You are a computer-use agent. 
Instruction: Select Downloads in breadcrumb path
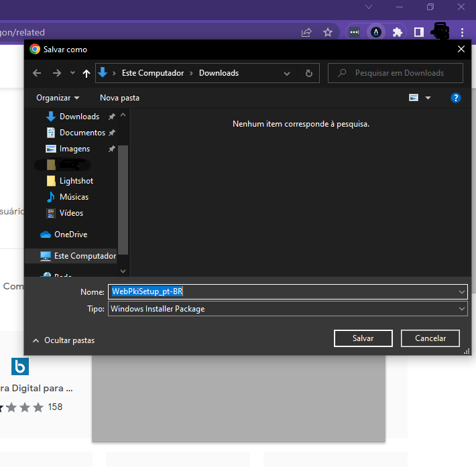coord(219,73)
